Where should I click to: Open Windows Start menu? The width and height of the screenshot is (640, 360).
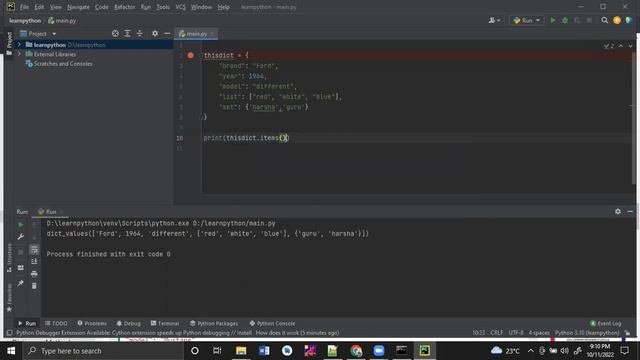11,351
